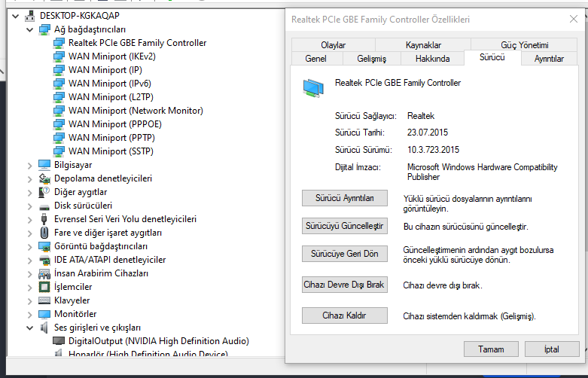The image size is (588, 378).
Task: Expand the Görüntü bağdaştırıcıları category
Action: coord(29,246)
